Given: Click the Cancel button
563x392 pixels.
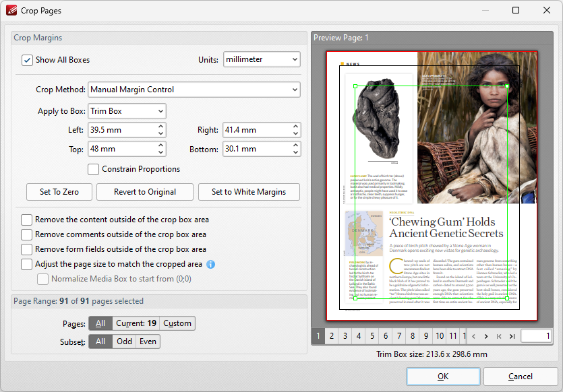Looking at the screenshot, I should coord(521,377).
